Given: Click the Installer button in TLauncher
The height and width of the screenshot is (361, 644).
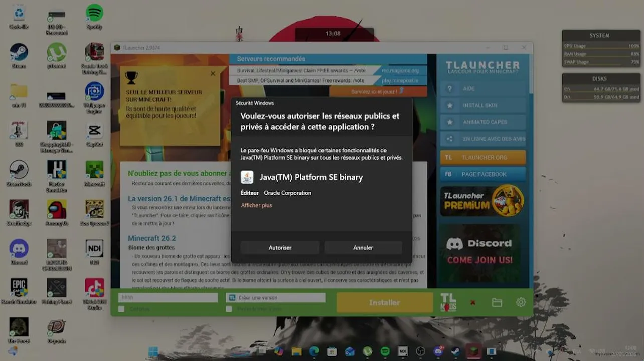Looking at the screenshot, I should (385, 303).
